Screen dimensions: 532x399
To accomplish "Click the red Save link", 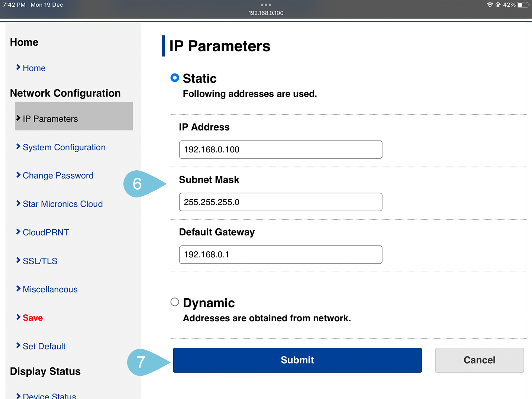I will pyautogui.click(x=33, y=318).
